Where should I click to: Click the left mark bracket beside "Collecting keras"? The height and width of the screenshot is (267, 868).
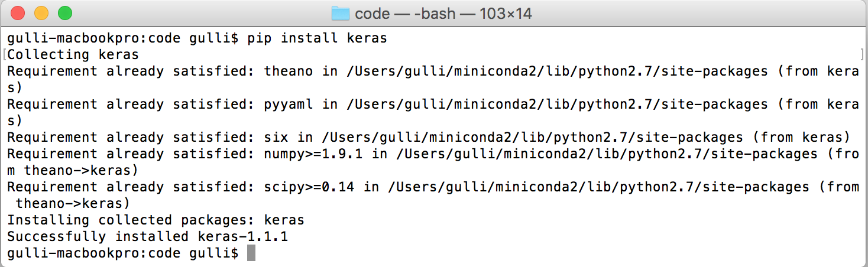coord(5,56)
